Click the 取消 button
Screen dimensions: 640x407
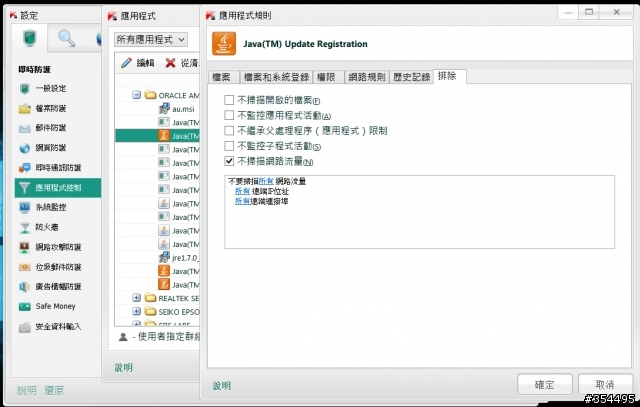point(605,385)
